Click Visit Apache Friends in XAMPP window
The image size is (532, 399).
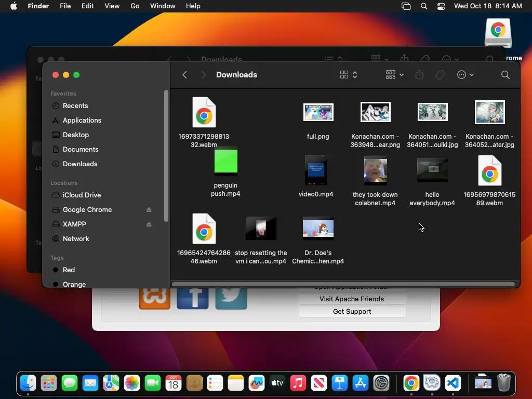pyautogui.click(x=352, y=299)
